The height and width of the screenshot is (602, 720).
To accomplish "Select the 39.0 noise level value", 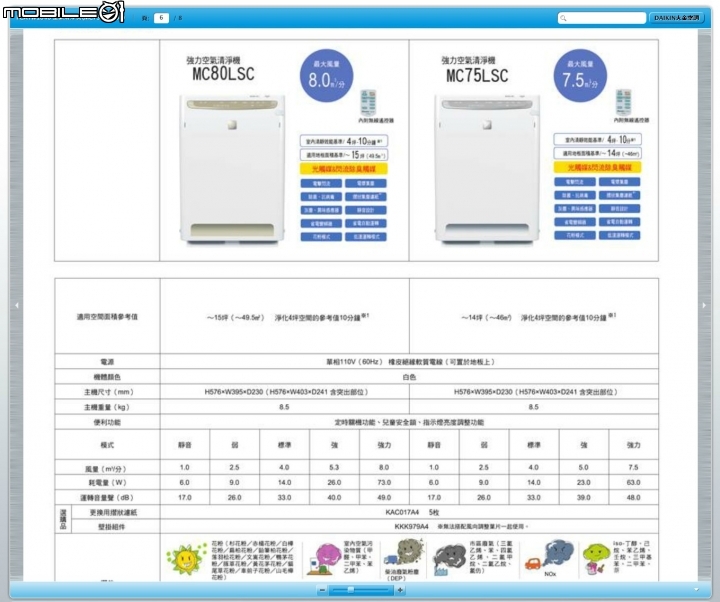I will point(583,498).
